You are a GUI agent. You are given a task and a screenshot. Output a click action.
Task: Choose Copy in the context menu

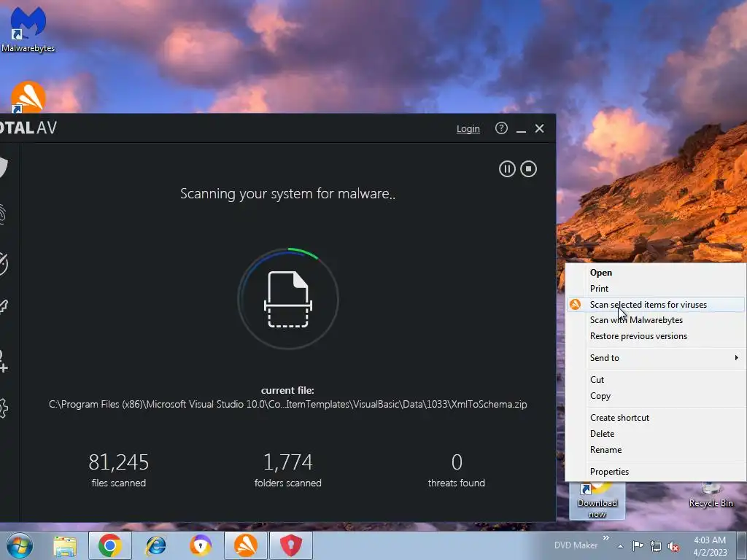[x=655, y=396]
